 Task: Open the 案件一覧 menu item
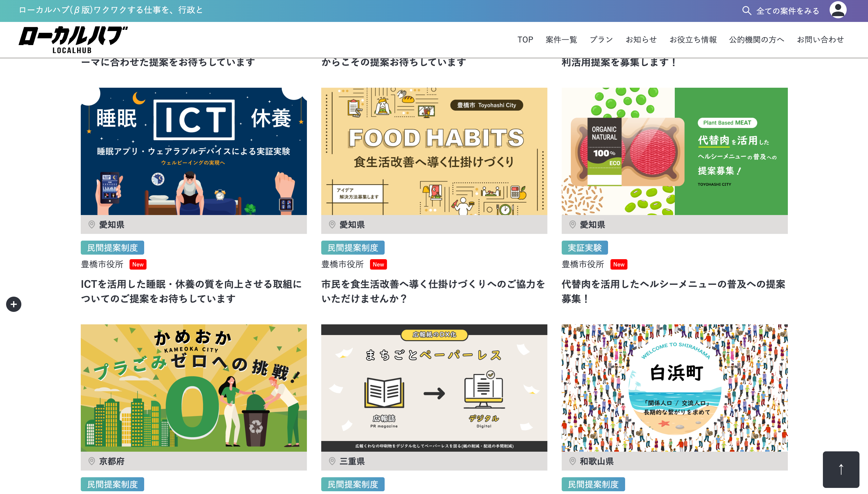tap(561, 40)
